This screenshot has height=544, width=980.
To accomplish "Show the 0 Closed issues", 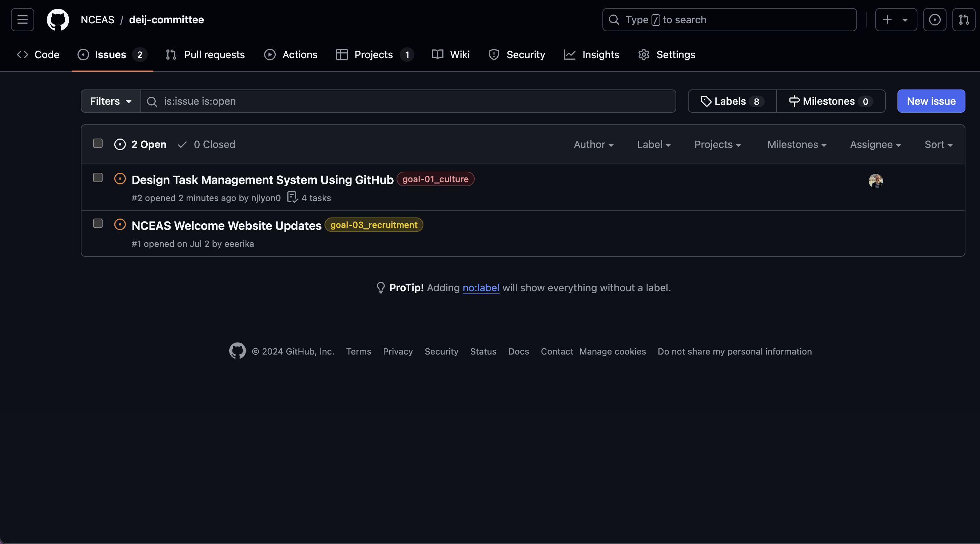I will pos(207,145).
